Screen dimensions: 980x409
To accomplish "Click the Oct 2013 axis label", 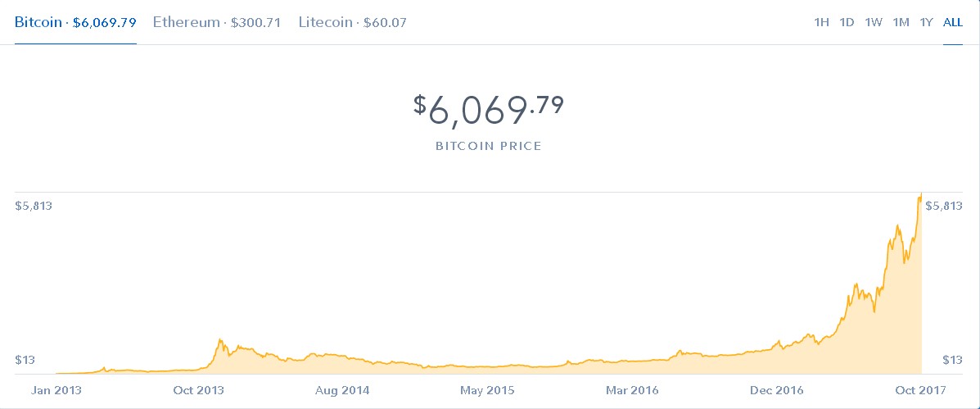I will point(199,390).
